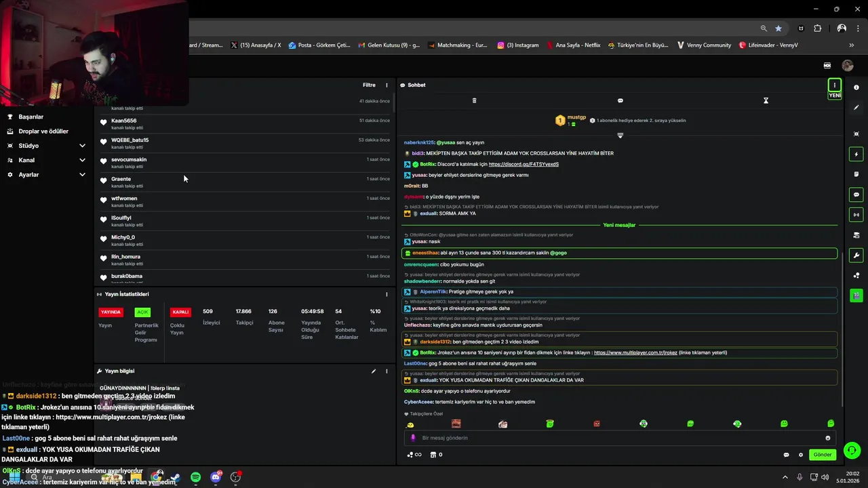Switch to Gelen Kutusu browser tab
Image resolution: width=868 pixels, height=488 pixels.
389,45
